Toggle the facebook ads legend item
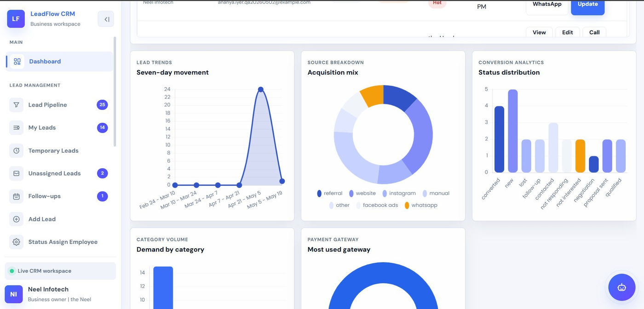The height and width of the screenshot is (309, 644). pyautogui.click(x=377, y=206)
